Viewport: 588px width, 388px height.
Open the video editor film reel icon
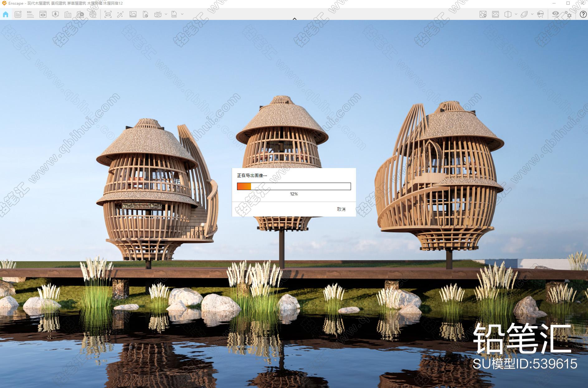pos(93,14)
